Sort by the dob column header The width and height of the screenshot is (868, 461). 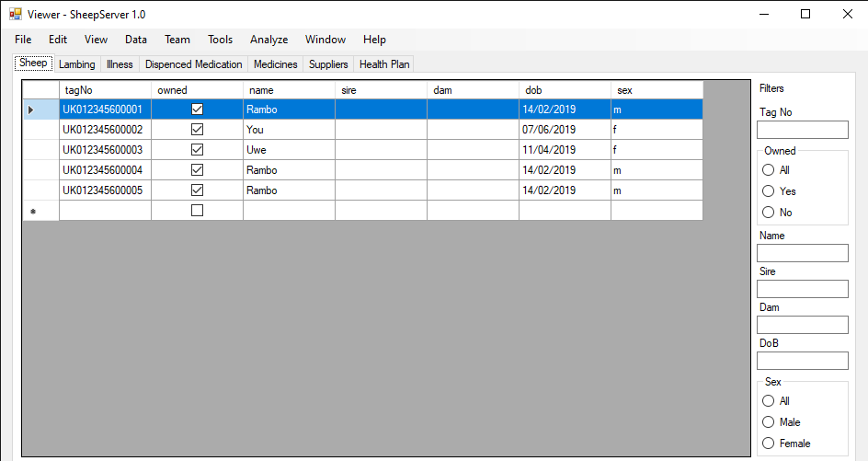pos(565,90)
